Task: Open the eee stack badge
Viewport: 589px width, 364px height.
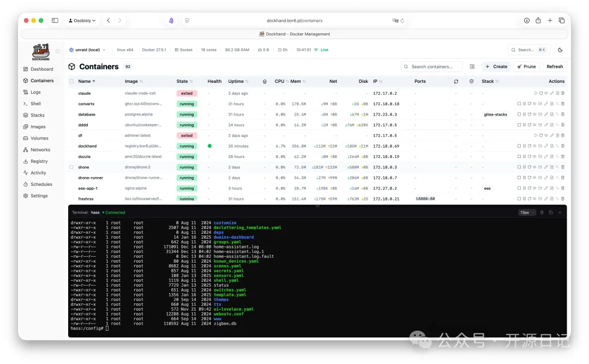Action: pos(487,189)
